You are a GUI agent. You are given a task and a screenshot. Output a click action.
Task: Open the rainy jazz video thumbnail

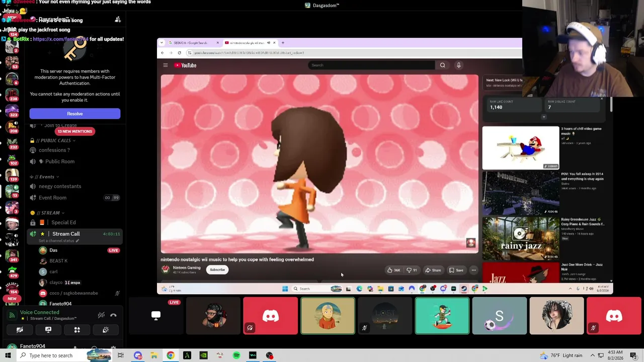click(521, 238)
